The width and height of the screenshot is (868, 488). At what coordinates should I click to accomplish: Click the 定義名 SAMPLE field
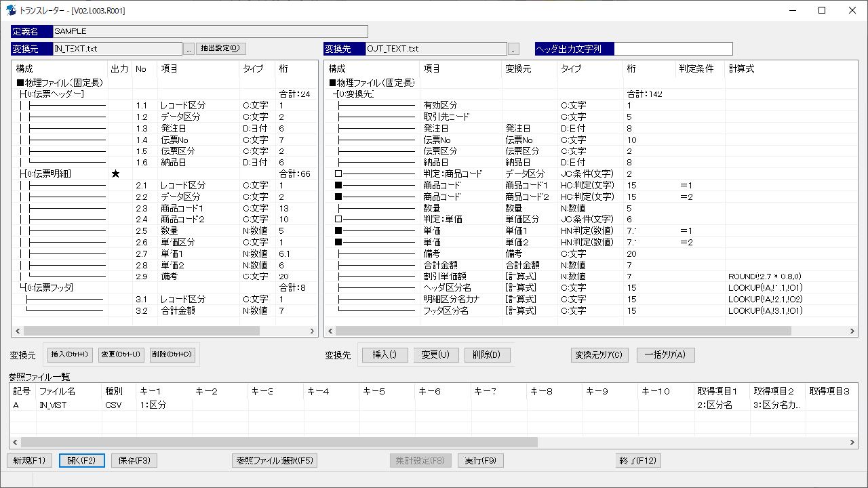point(210,31)
